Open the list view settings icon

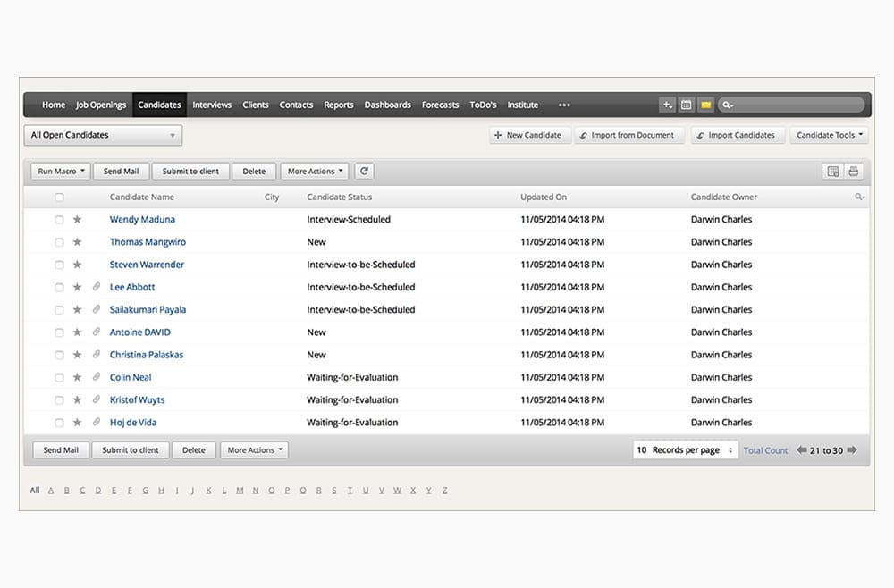pos(833,171)
